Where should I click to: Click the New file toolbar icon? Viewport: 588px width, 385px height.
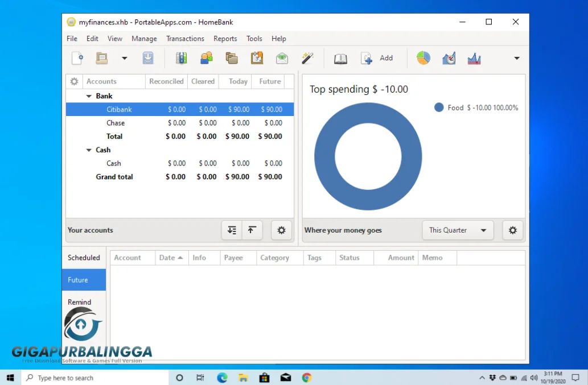point(77,58)
